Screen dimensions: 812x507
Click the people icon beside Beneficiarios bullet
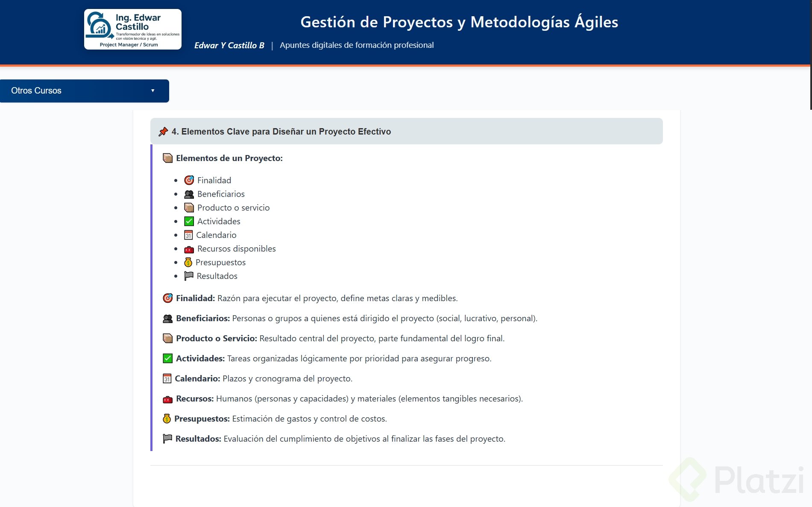coord(189,194)
